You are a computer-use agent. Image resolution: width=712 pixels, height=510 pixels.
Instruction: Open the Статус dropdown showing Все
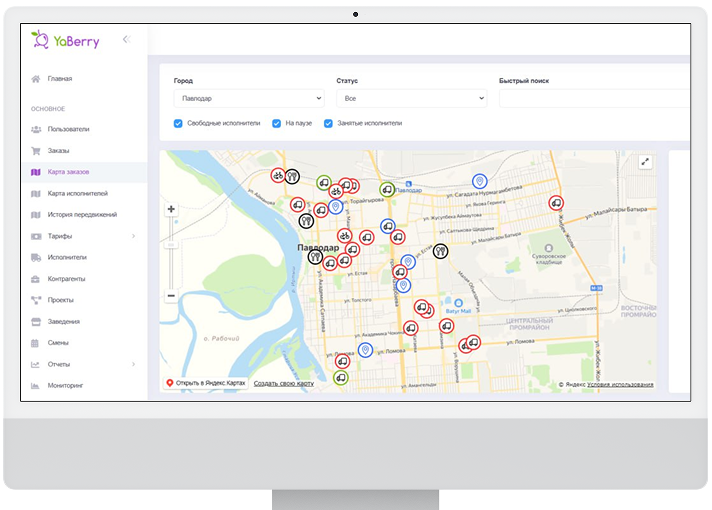coord(411,99)
